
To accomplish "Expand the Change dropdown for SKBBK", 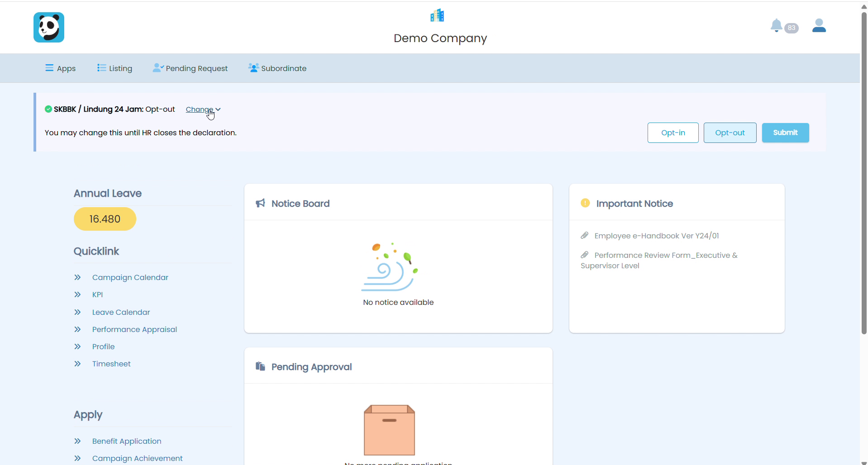I will (203, 109).
